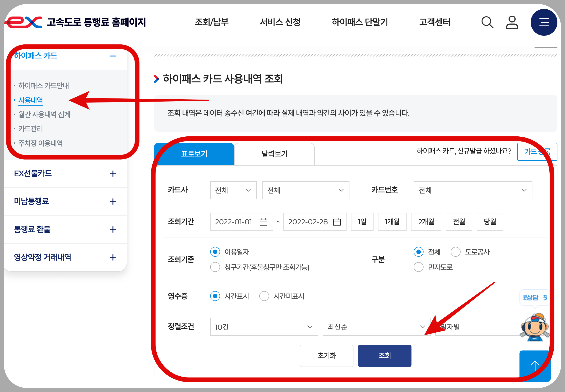Collapse the 하이패스 카드 section minus icon
This screenshot has height=392, width=565.
click(x=113, y=56)
